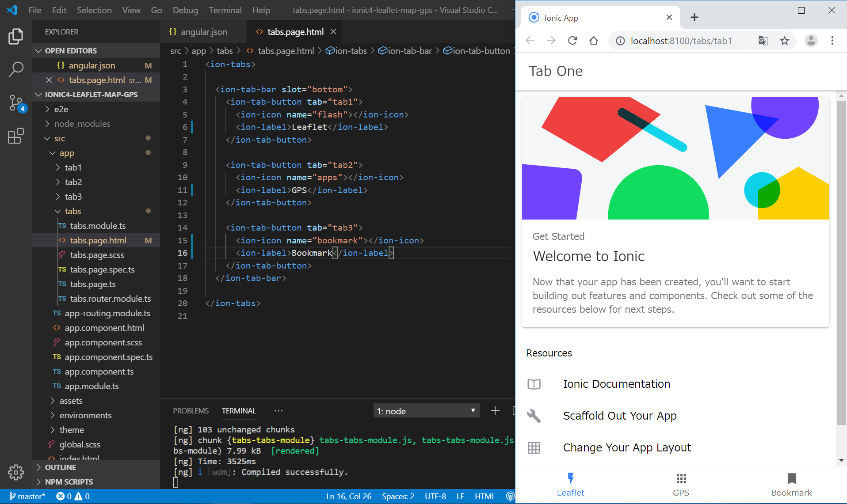The image size is (847, 504).
Task: Collapse the tabs folder in the explorer
Action: pos(72,211)
